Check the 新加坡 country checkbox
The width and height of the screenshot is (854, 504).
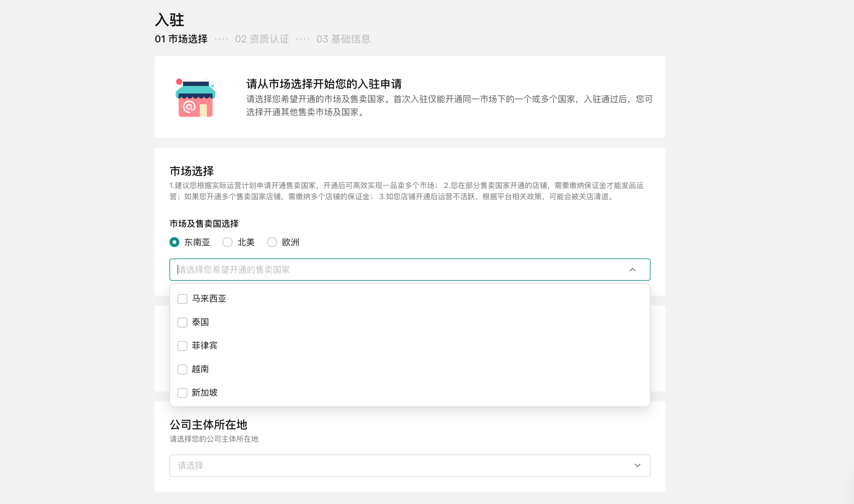(182, 393)
